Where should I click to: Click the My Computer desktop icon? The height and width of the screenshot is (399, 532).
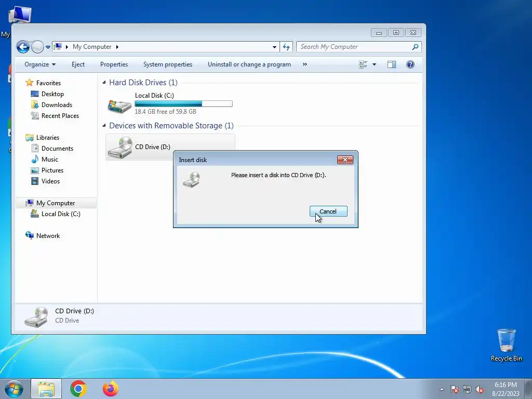click(19, 15)
